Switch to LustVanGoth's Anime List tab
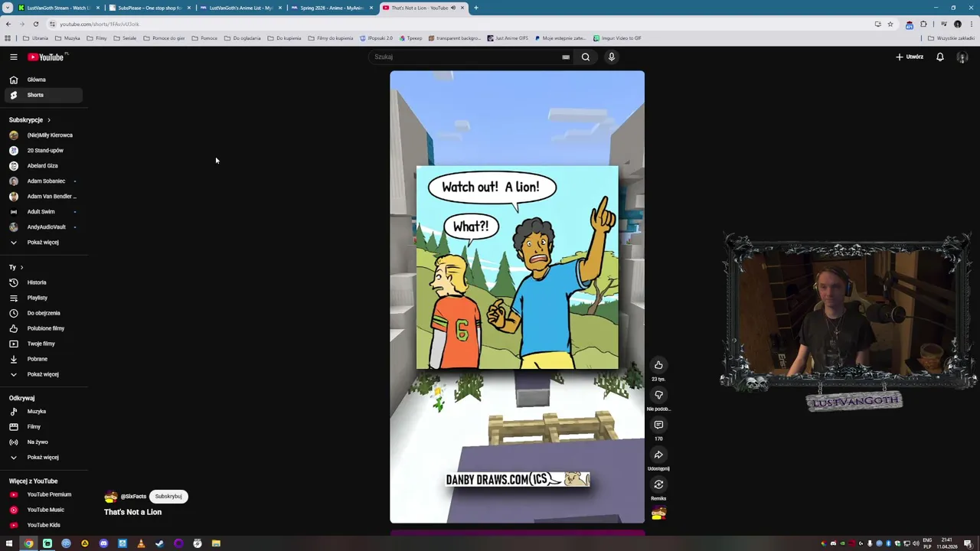The height and width of the screenshot is (551, 980). (x=240, y=8)
